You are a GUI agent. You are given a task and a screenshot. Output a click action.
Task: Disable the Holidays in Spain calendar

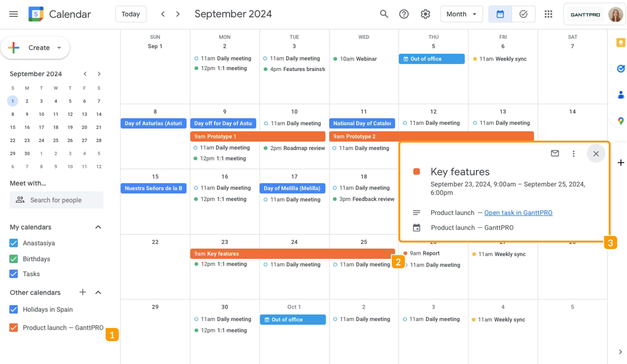(14, 309)
